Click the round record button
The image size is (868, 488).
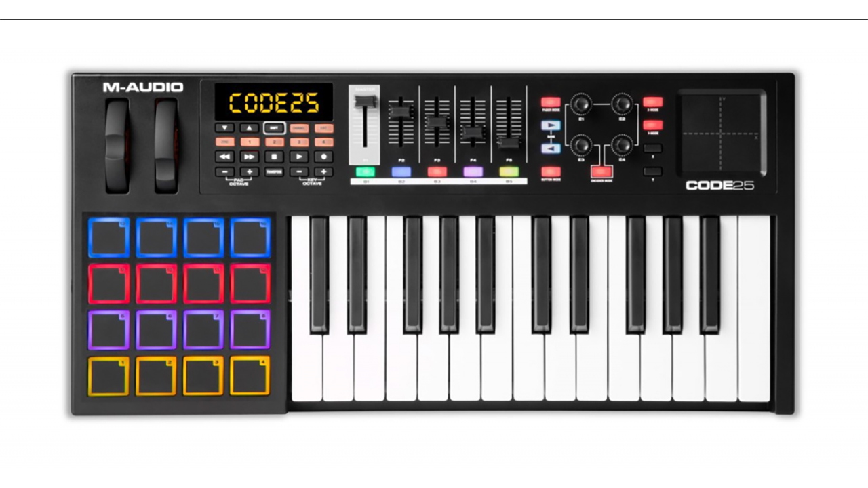tap(323, 157)
